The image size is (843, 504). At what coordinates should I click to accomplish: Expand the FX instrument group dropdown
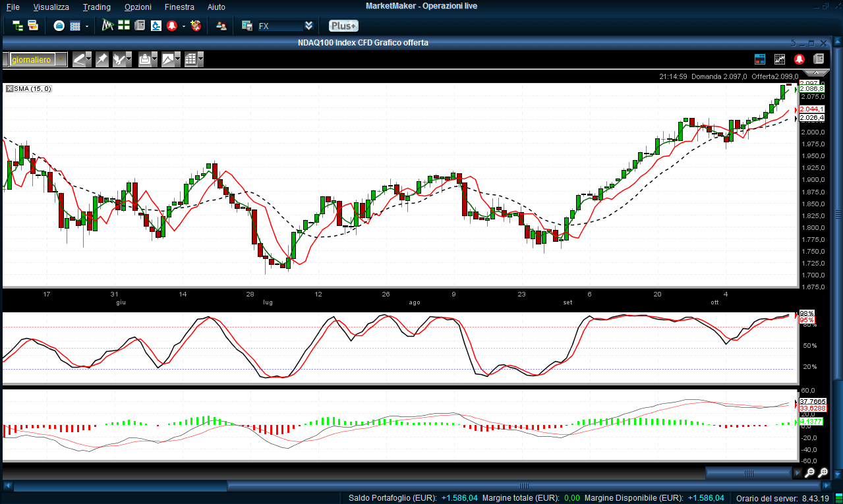click(x=308, y=26)
